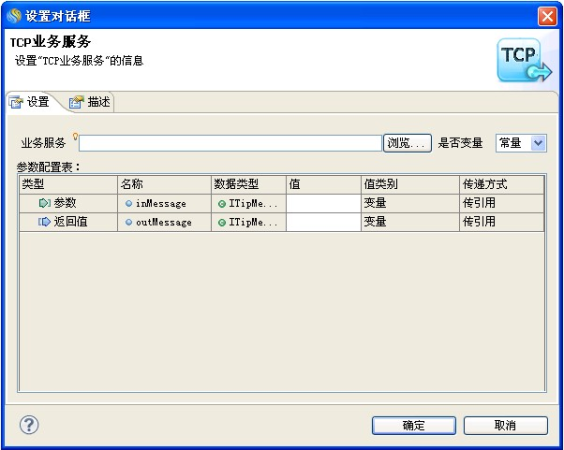
Task: Click the TCP service logo icon
Action: point(524,60)
